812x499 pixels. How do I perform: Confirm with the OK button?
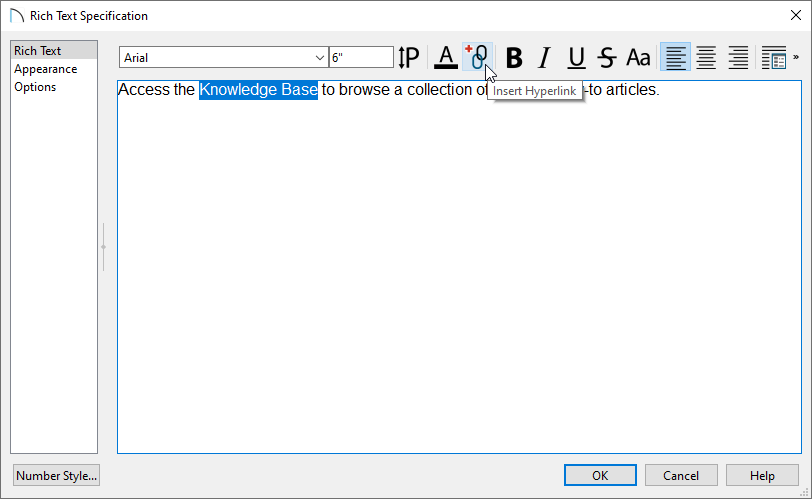click(x=600, y=475)
